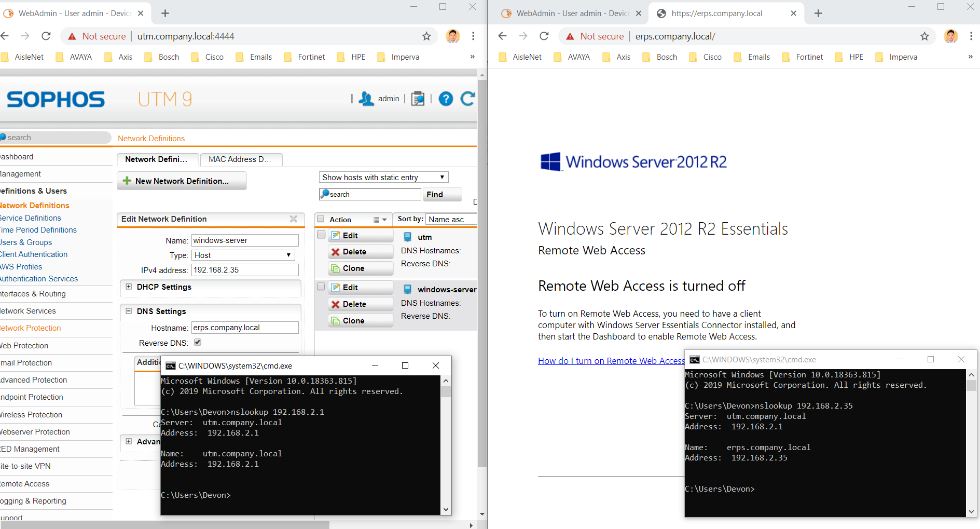Click New Network Definition button
Screen dimensions: 980x529
pos(182,181)
